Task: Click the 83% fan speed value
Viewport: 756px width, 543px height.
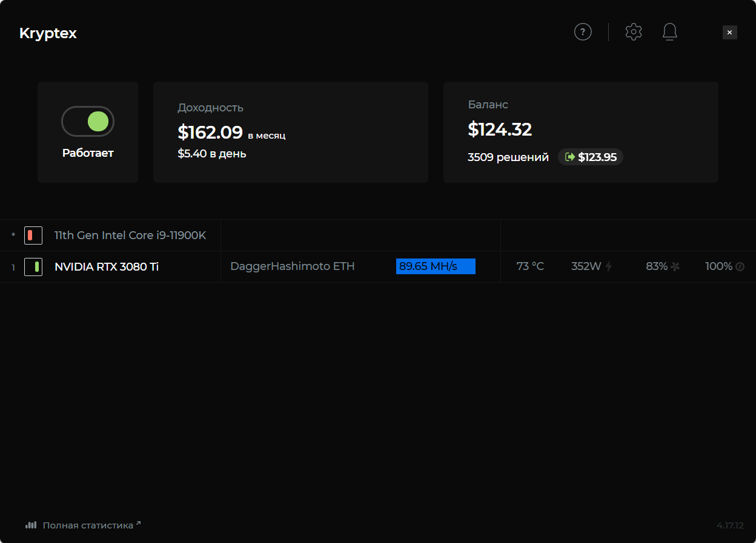Action: (657, 266)
